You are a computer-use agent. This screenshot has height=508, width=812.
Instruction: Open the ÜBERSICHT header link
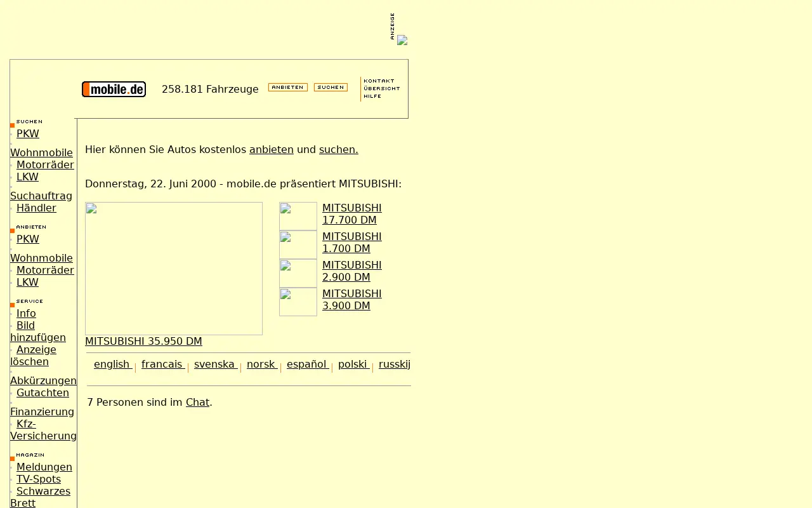click(382, 89)
